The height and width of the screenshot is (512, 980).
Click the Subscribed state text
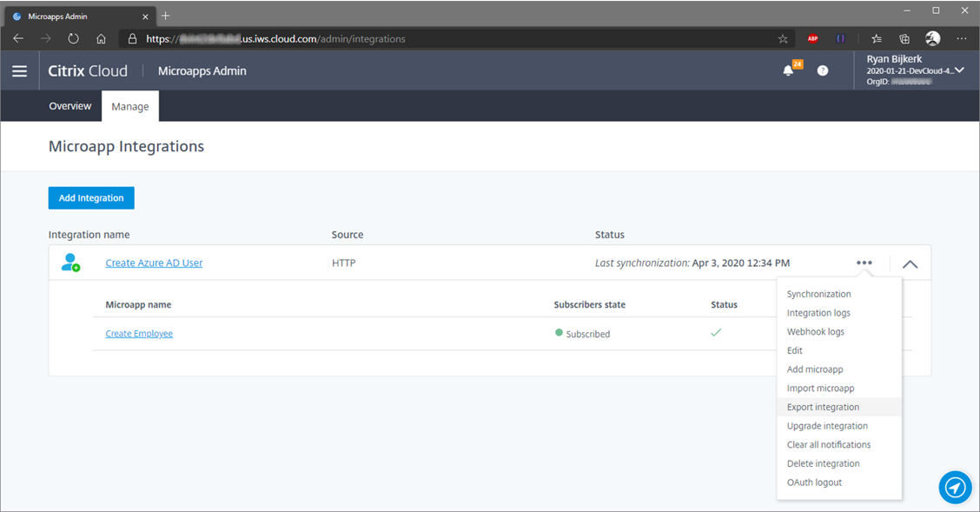tap(587, 334)
